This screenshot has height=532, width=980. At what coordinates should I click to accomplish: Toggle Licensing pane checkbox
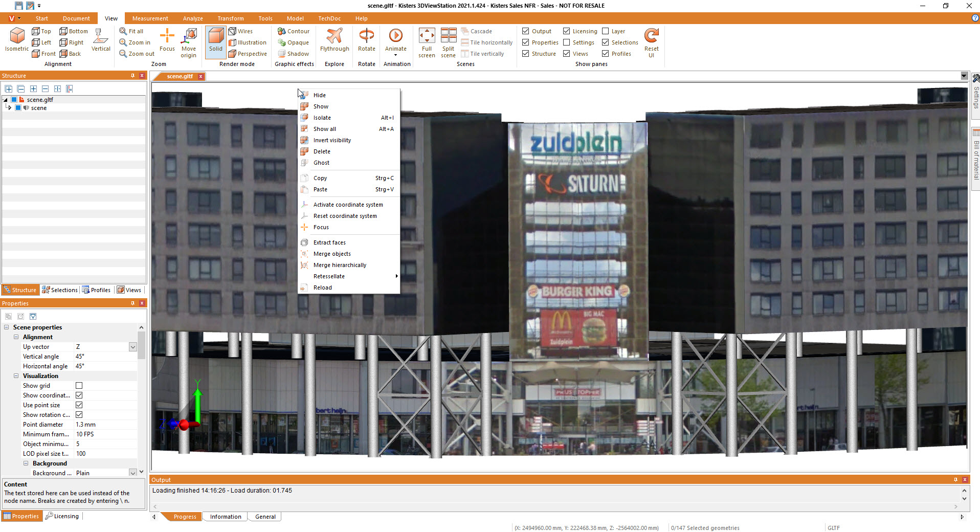(566, 31)
